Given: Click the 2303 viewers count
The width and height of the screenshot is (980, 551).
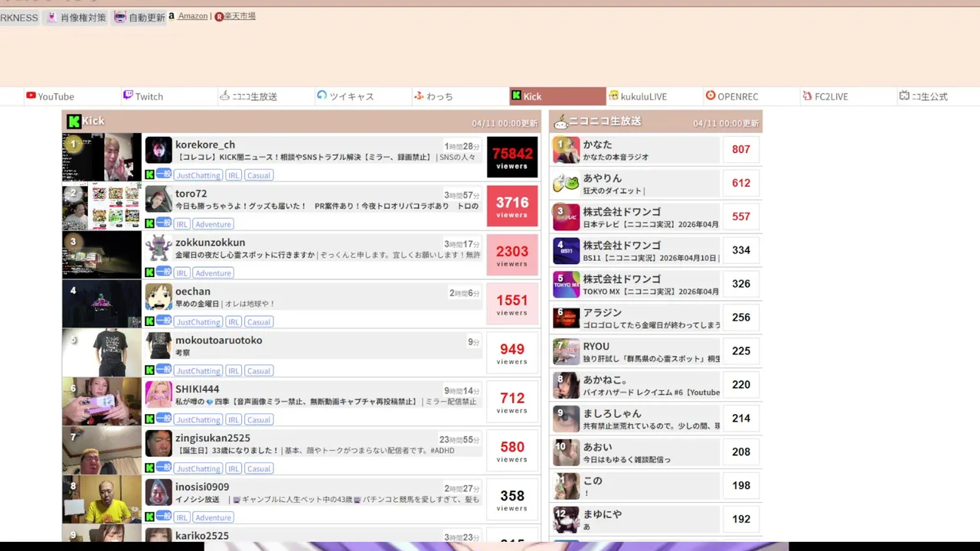Looking at the screenshot, I should click(x=512, y=255).
